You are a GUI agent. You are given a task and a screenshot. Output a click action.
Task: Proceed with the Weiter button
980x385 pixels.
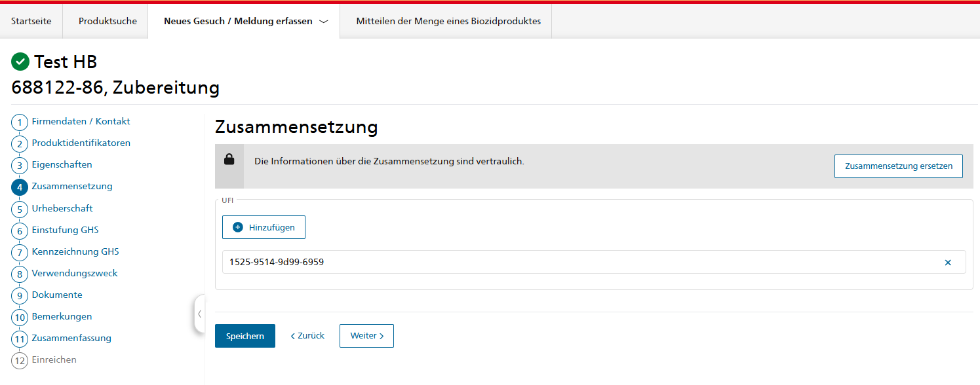[x=366, y=336]
